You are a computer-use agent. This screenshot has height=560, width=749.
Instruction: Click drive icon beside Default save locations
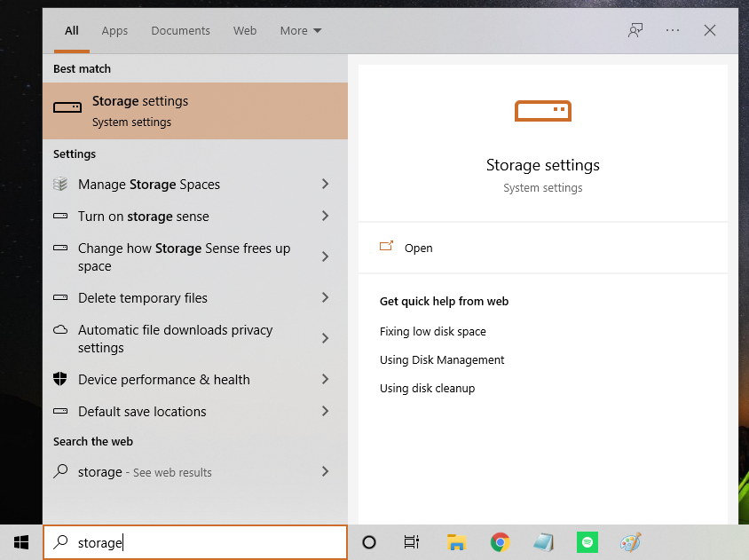60,410
